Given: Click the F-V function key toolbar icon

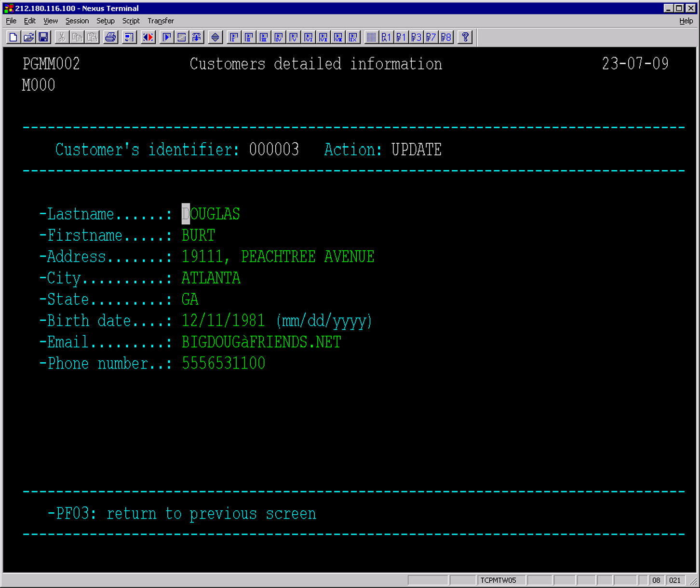Looking at the screenshot, I should point(294,37).
